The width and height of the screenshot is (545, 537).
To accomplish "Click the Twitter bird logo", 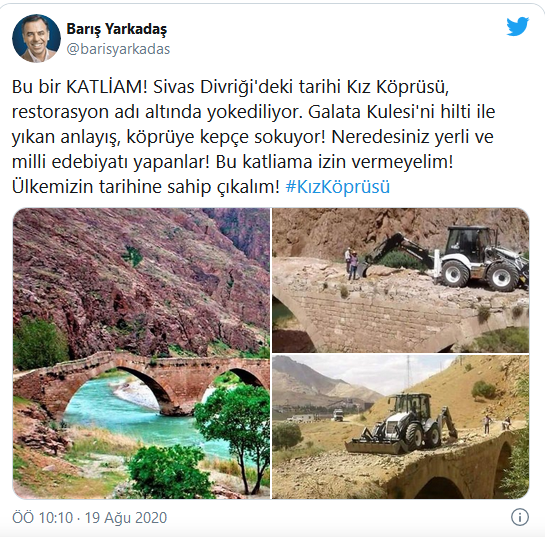I will 518,26.
